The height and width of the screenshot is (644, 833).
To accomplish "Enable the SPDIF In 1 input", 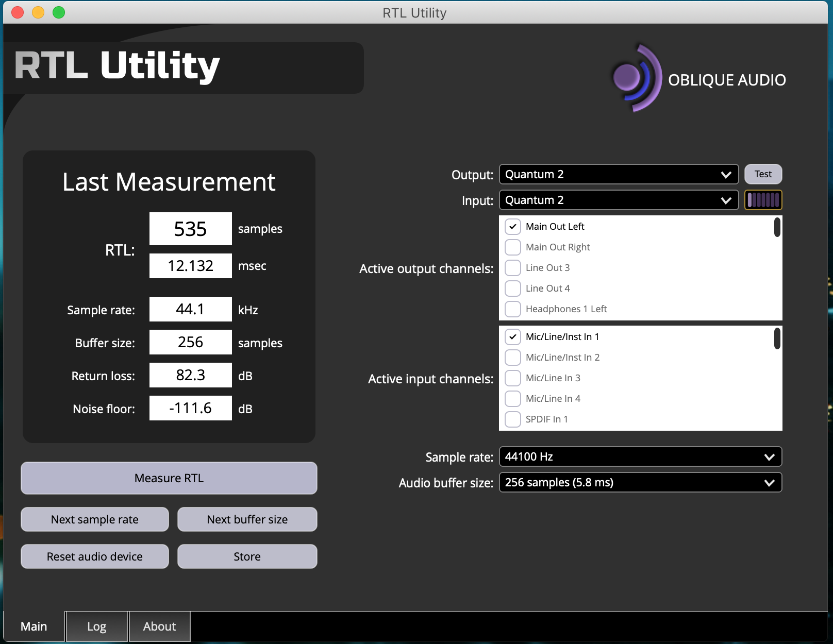I will coord(513,419).
